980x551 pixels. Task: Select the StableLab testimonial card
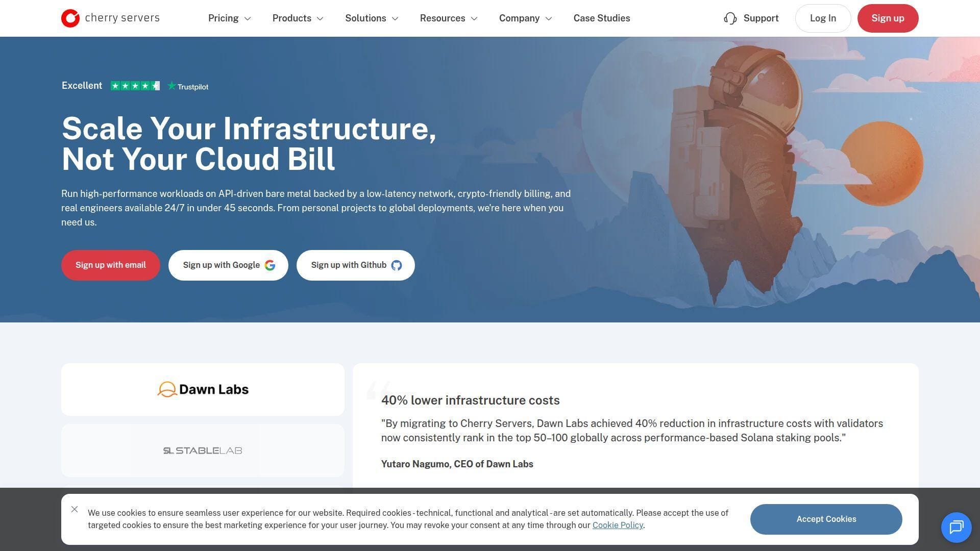coord(203,450)
